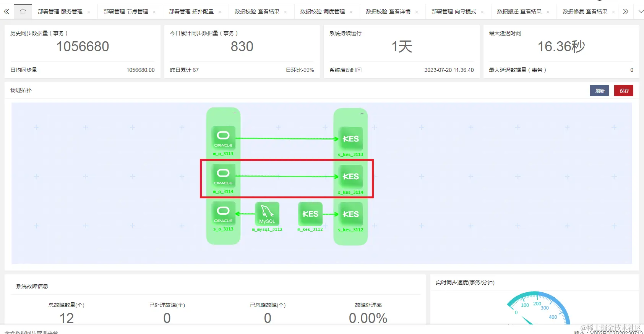Close the 部署管理-节点管理 tab
The image size is (644, 334).
click(154, 12)
